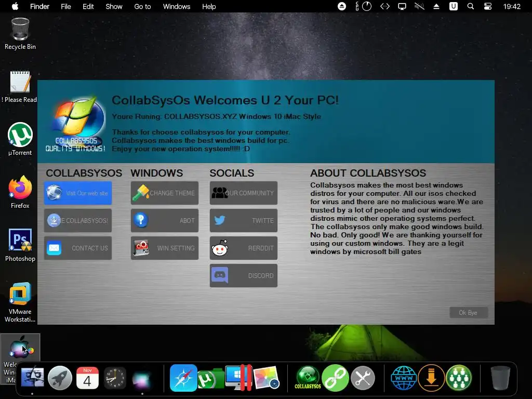
Task: Open the Trash in the dock
Action: coord(500,378)
